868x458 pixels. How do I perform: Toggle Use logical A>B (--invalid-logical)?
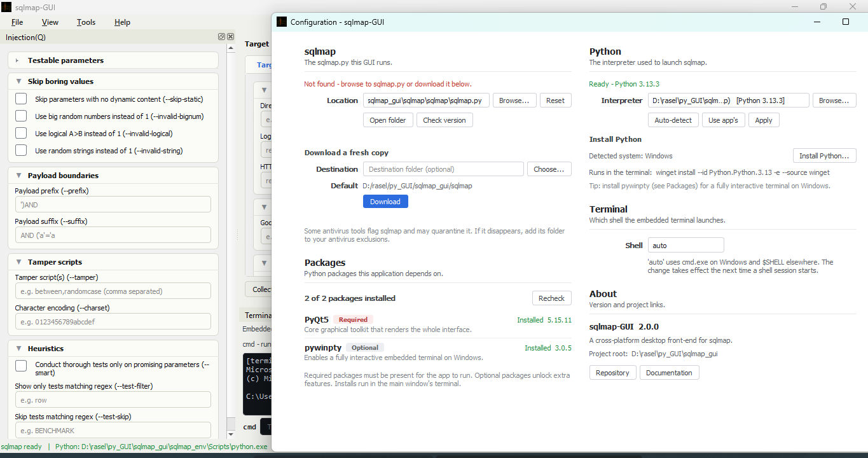click(21, 134)
